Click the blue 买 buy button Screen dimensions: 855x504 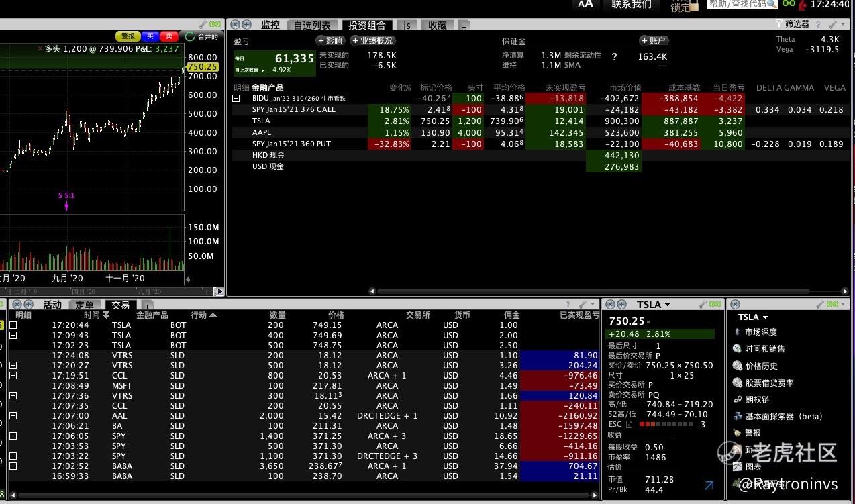[150, 36]
